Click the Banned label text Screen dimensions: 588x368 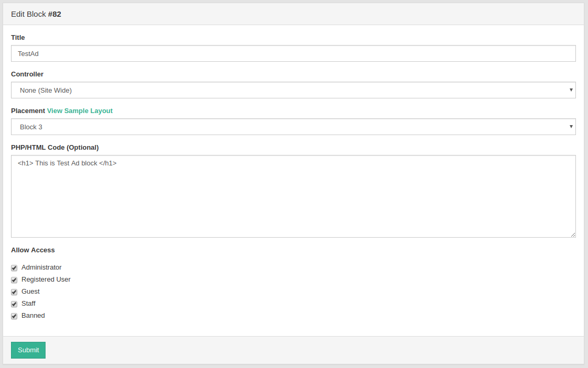(x=33, y=316)
